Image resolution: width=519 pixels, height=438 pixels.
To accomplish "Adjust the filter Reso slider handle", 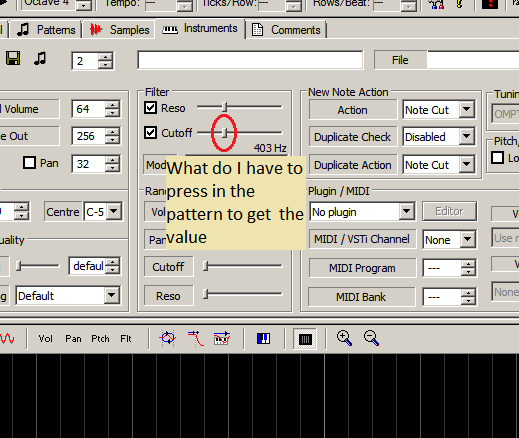I will (225, 107).
